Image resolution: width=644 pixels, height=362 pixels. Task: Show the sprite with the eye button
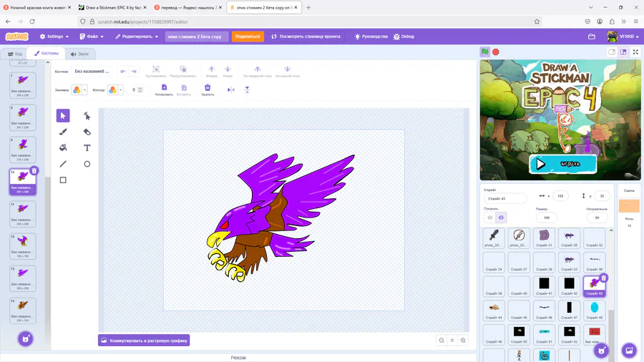(489, 217)
